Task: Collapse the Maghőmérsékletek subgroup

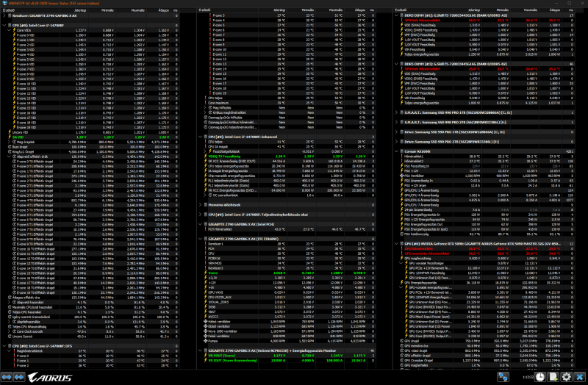Action: [9, 351]
